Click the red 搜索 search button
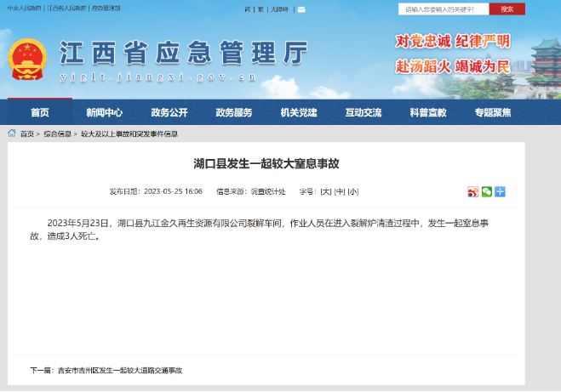This screenshot has width=561, height=392. (x=507, y=9)
